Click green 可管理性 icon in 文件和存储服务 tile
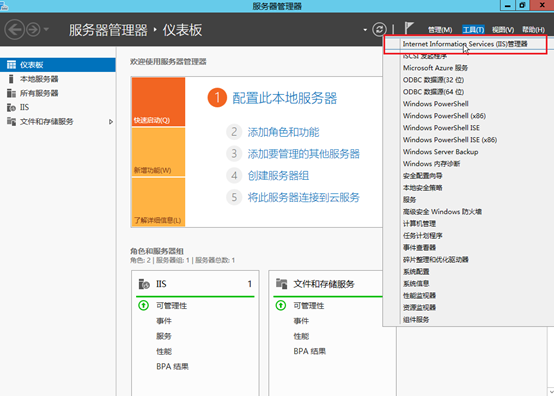This screenshot has width=554, height=396. pyautogui.click(x=281, y=305)
